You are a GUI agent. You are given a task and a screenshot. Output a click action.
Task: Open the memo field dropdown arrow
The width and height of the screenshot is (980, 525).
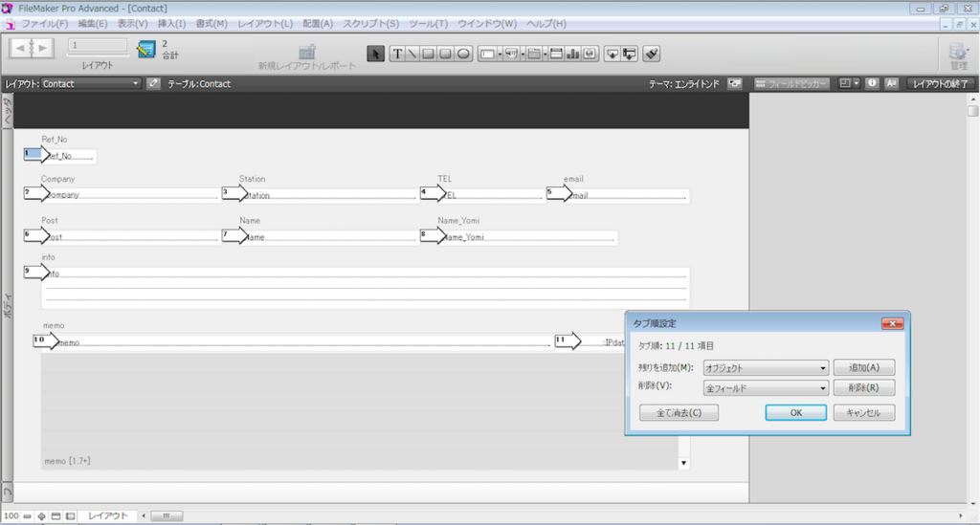click(683, 463)
